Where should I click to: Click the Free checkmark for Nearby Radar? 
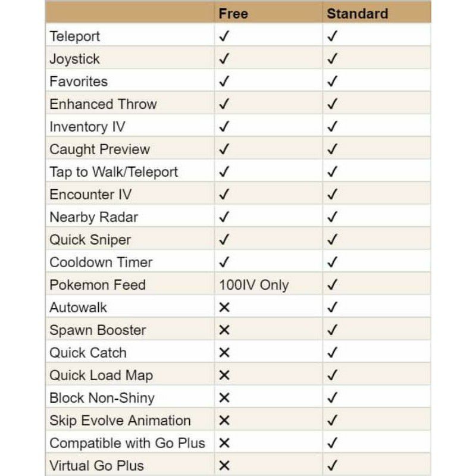click(x=224, y=217)
